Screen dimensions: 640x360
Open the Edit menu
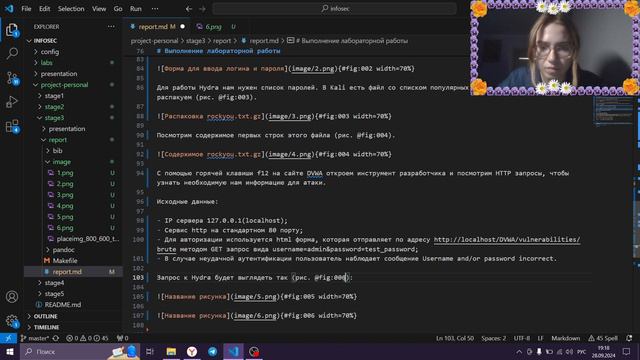click(44, 9)
